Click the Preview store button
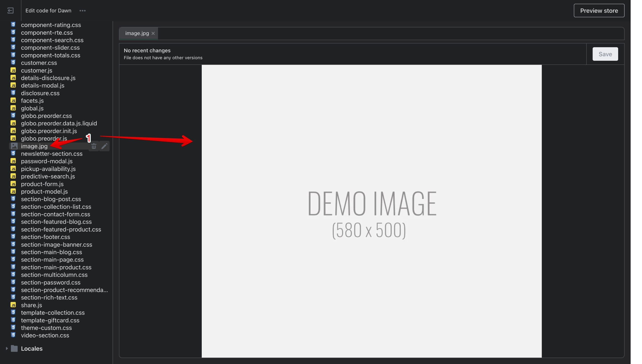The image size is (642, 364). 599,10
